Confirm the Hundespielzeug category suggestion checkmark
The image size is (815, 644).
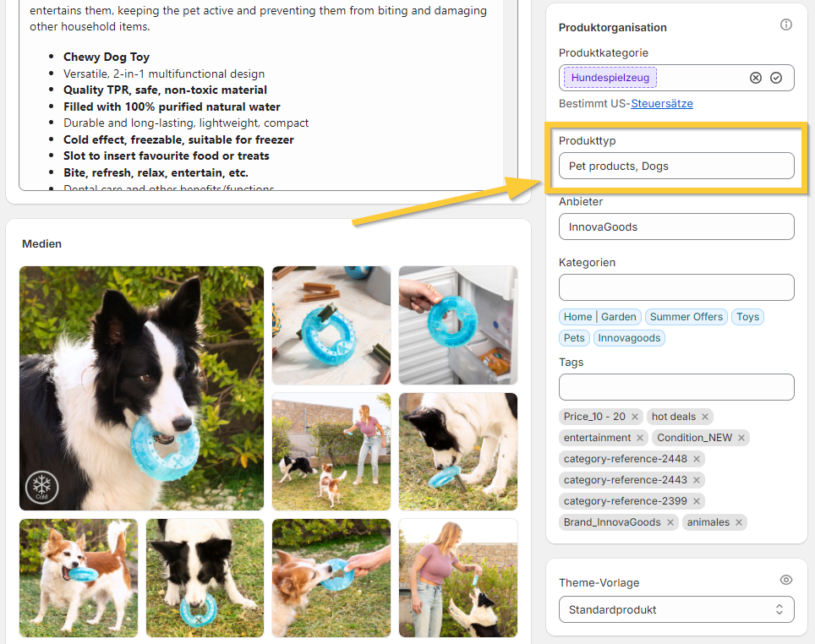coord(776,78)
